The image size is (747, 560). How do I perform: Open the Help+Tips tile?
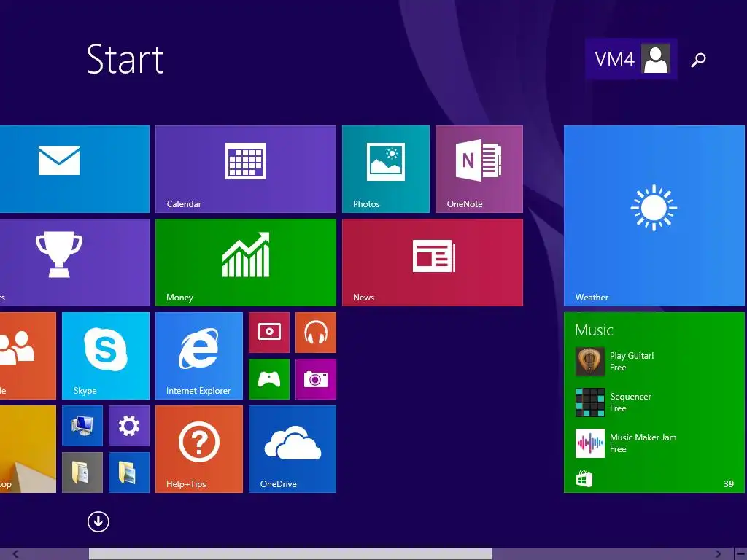(x=199, y=449)
